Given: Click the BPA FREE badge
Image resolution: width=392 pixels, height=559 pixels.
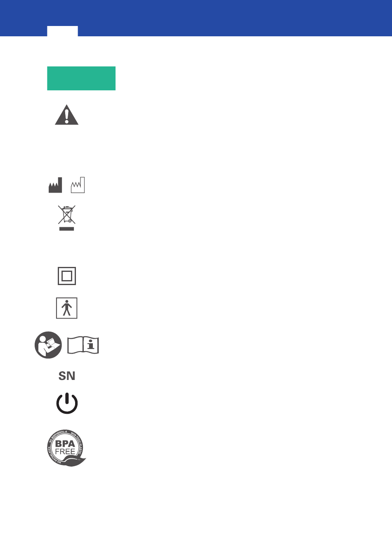Looking at the screenshot, I should pos(66,448).
